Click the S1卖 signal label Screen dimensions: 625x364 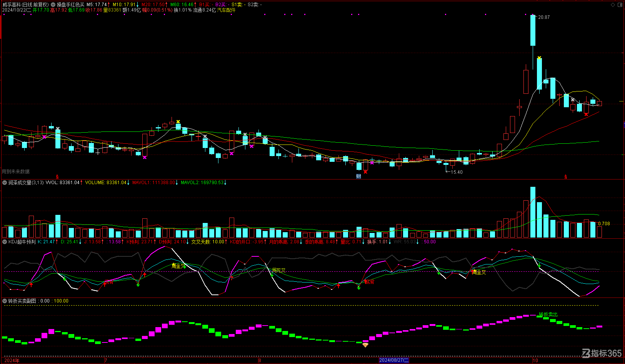point(238,5)
